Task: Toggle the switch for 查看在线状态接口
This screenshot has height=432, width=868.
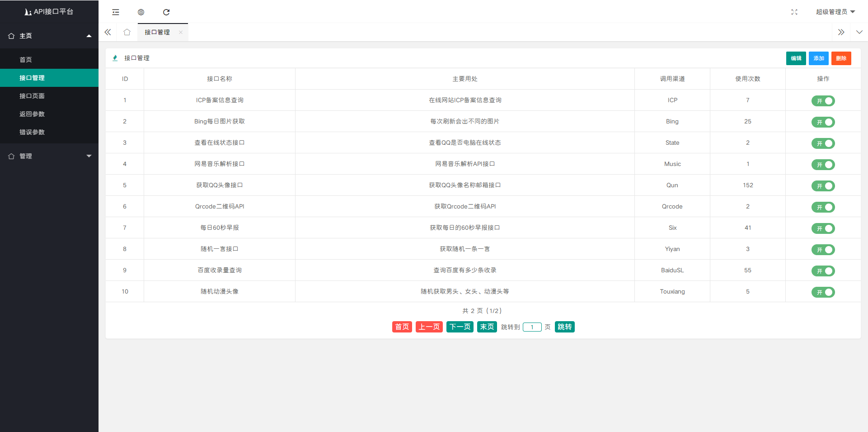Action: pos(823,143)
